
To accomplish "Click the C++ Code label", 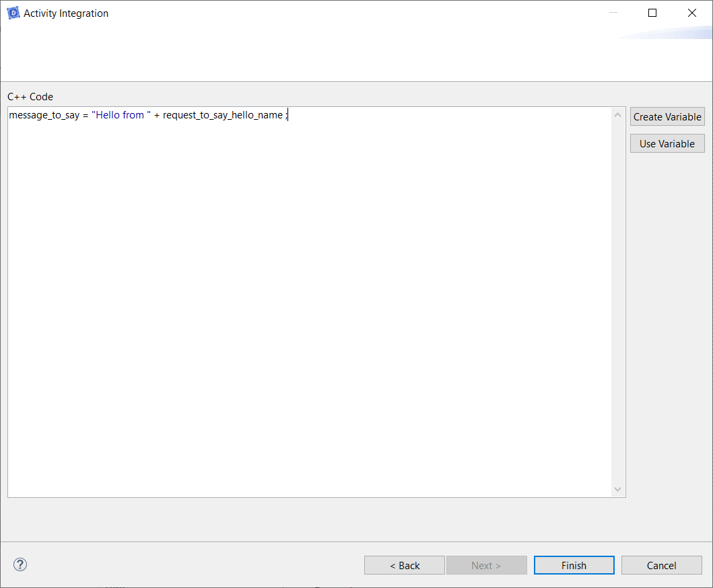I will click(30, 97).
